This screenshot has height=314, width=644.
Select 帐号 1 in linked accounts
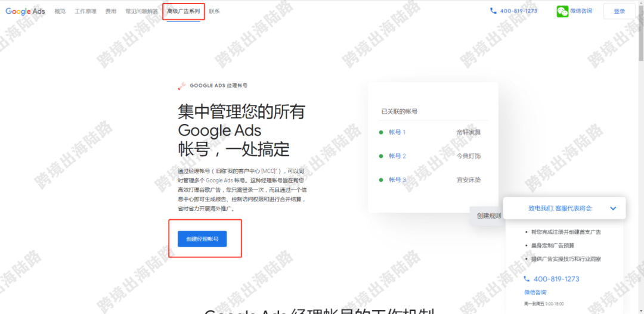(x=398, y=132)
